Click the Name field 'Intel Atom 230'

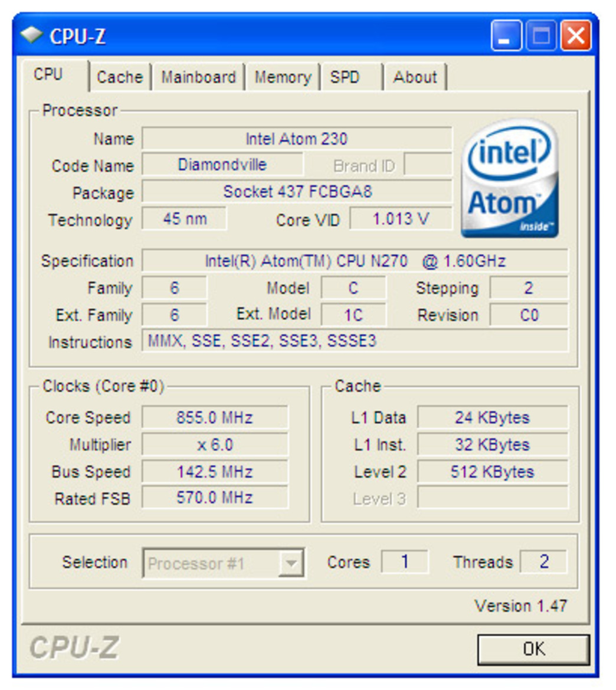point(297,139)
